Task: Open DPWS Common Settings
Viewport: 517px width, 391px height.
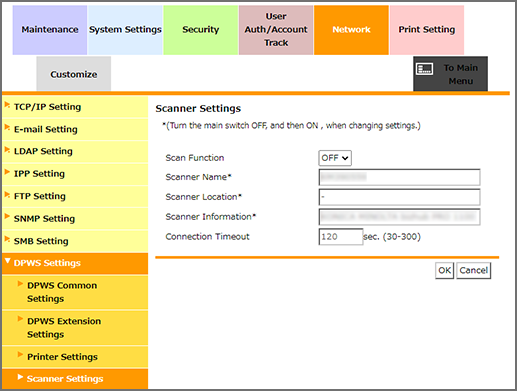Action: pyautogui.click(x=75, y=292)
